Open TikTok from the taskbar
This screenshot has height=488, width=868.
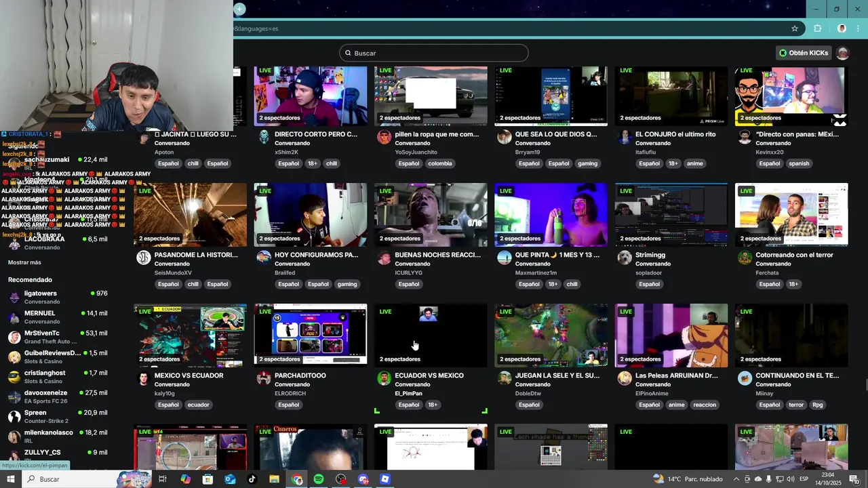point(252,479)
